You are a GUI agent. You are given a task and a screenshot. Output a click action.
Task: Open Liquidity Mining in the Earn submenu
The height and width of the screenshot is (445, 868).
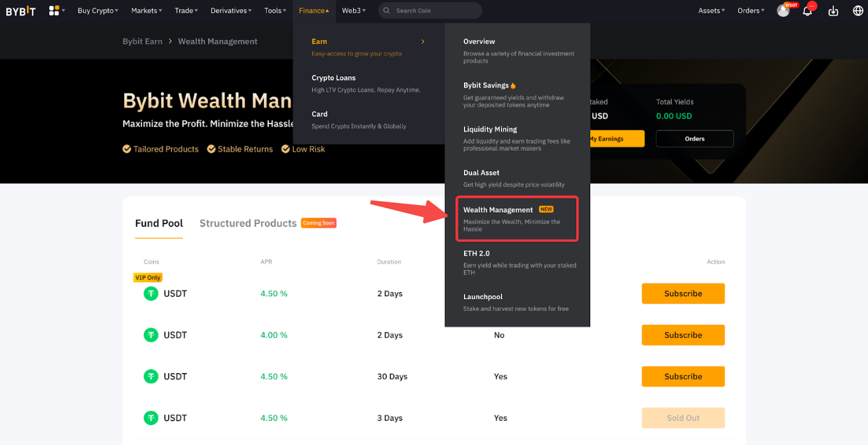(x=517, y=138)
